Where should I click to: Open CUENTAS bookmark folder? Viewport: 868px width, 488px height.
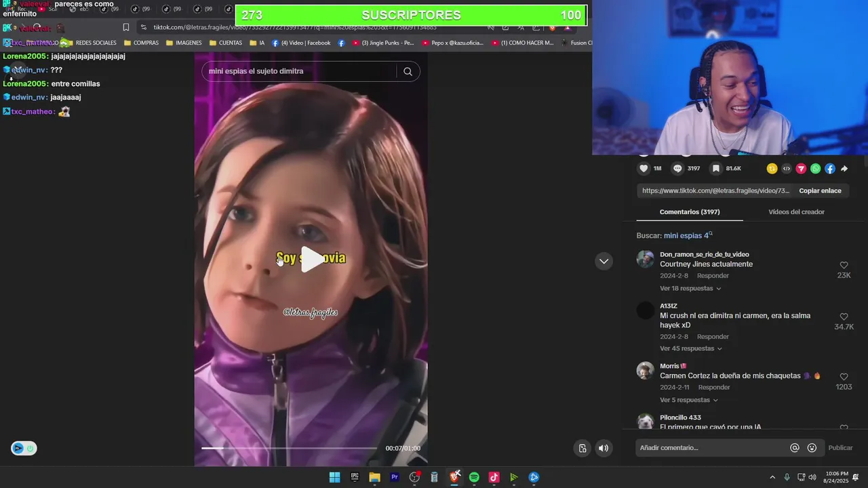(x=226, y=43)
